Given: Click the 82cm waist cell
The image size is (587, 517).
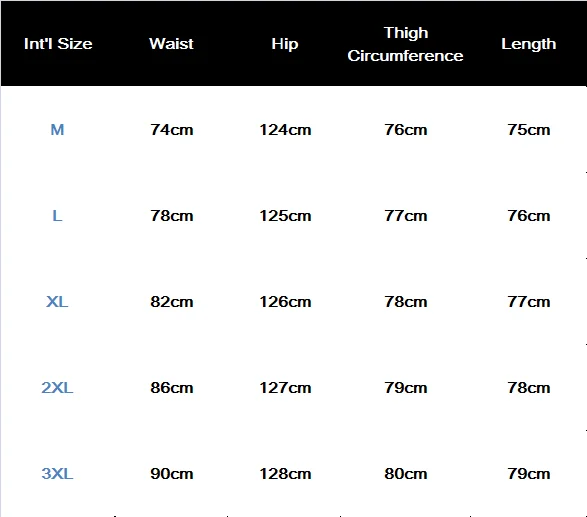Looking at the screenshot, I should (172, 302).
